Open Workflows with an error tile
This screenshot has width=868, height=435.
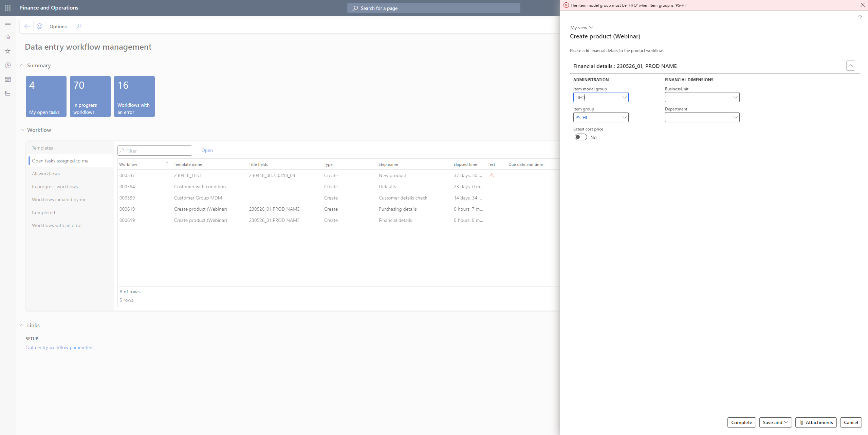(x=134, y=97)
